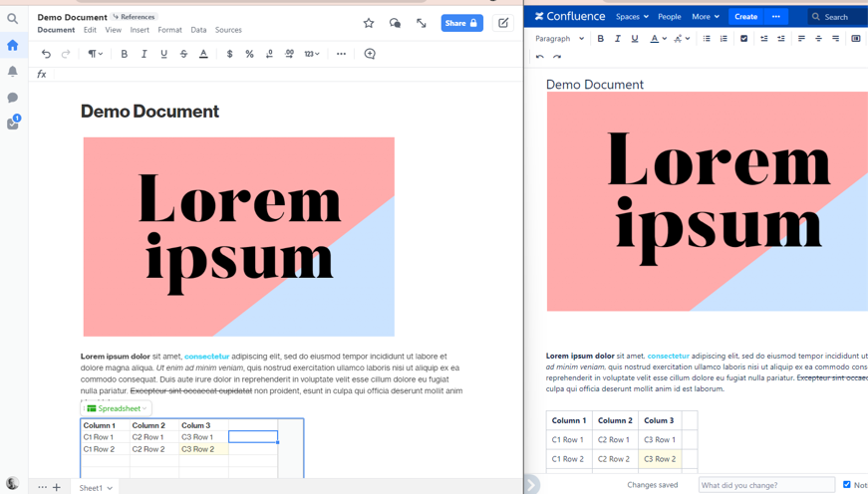Star the Demo Document as favorite
This screenshot has width=868, height=494.
[369, 23]
